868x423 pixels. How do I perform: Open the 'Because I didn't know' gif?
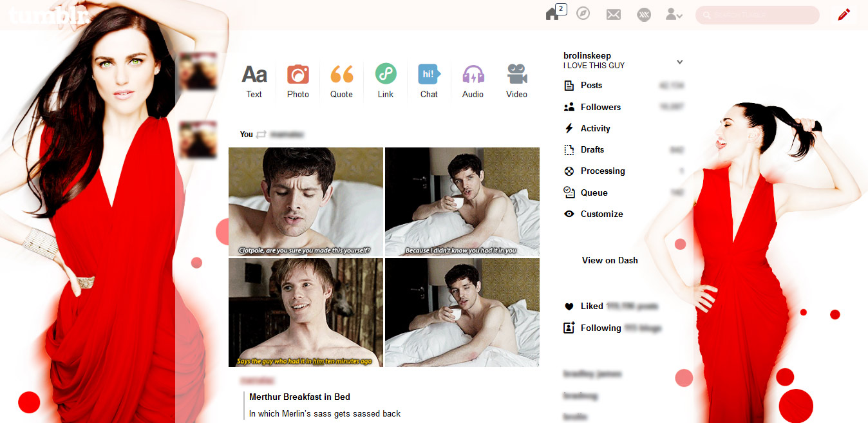462,202
